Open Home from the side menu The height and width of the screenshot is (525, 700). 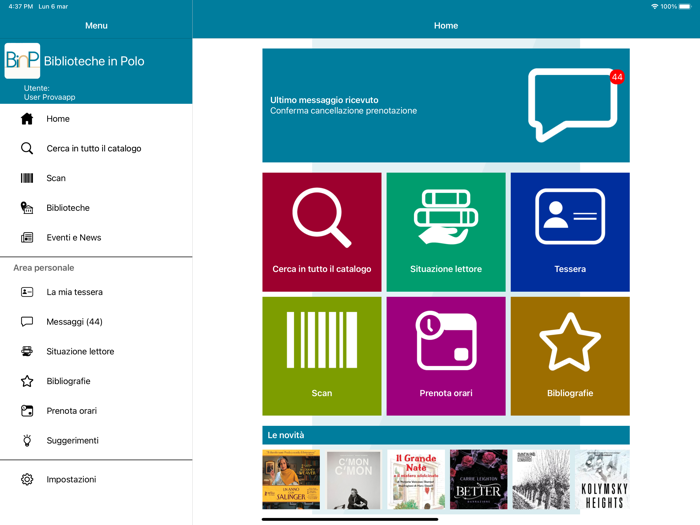point(96,119)
